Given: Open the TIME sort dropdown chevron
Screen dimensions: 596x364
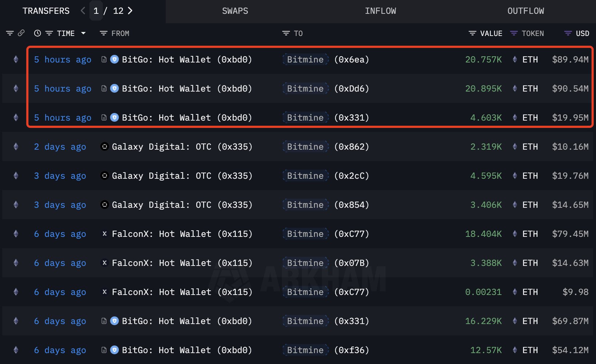Looking at the screenshot, I should [83, 33].
